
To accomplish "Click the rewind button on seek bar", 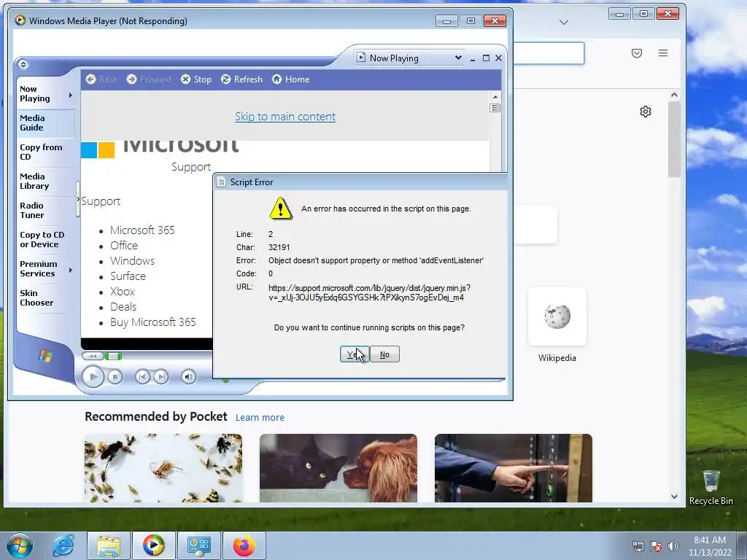I will (x=93, y=356).
